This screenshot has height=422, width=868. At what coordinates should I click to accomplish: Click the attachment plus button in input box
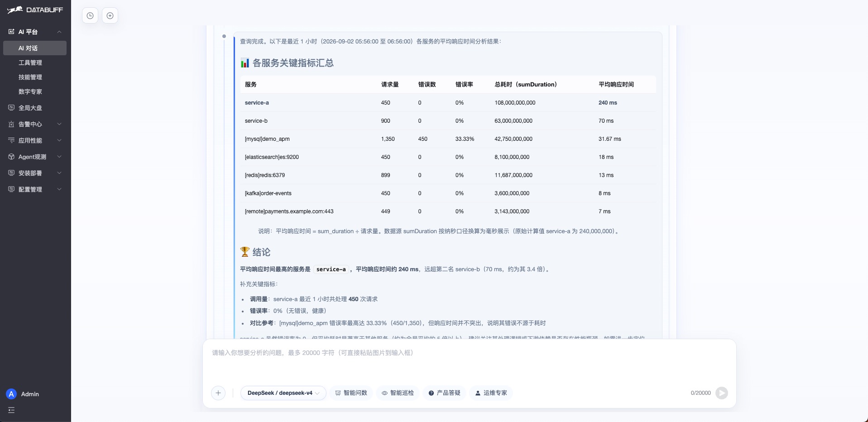[218, 393]
